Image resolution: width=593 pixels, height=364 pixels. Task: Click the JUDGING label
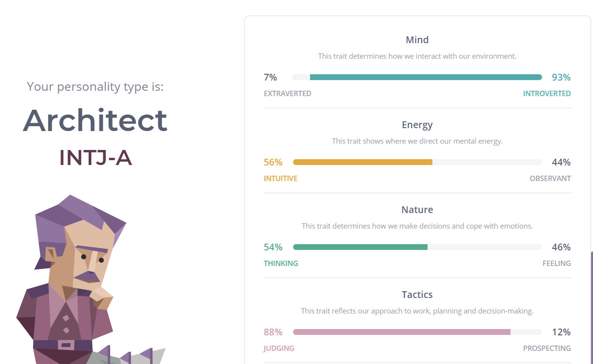coord(279,348)
